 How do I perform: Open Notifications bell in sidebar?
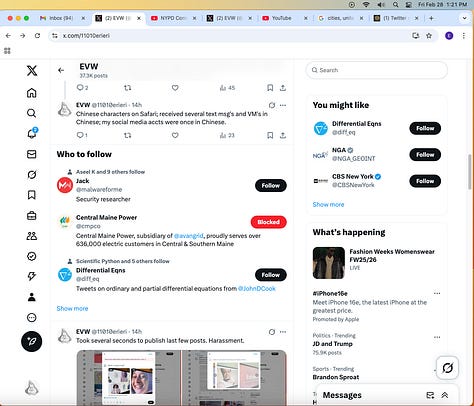(x=32, y=134)
